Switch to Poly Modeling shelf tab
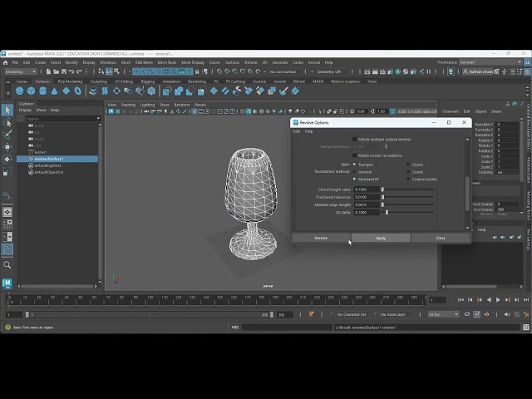This screenshot has width=532, height=399. [x=70, y=81]
